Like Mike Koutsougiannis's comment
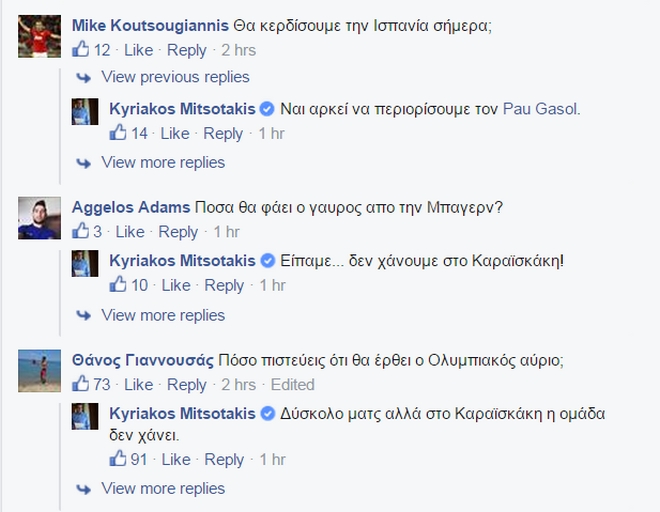Viewport: 660px width, 512px height. (x=138, y=51)
